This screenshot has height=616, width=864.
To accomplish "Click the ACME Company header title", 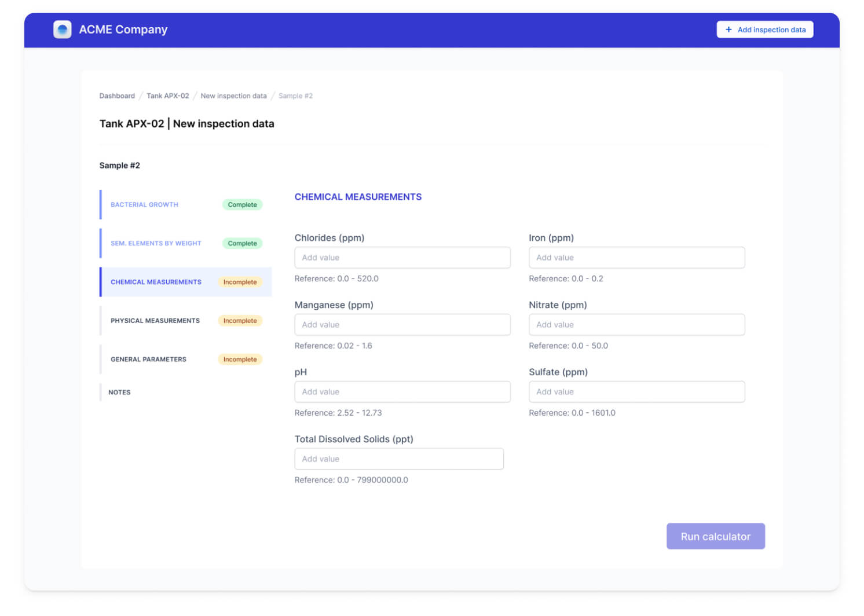I will pos(123,30).
